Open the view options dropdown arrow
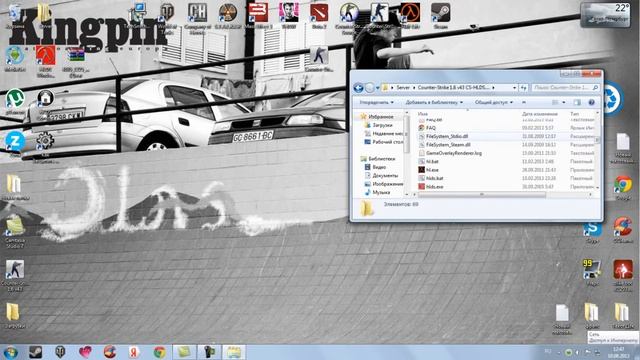Image resolution: width=640 pixels, height=360 pixels. [564, 102]
